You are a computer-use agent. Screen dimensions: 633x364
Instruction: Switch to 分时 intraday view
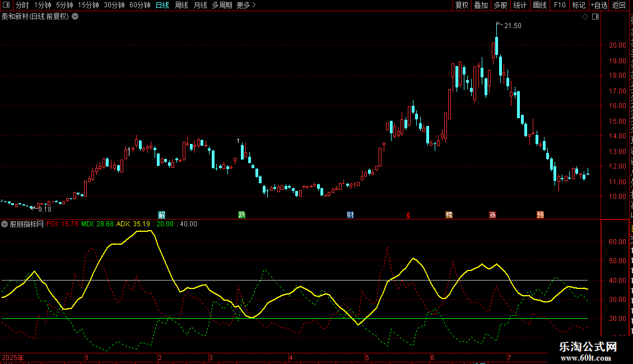coord(22,5)
